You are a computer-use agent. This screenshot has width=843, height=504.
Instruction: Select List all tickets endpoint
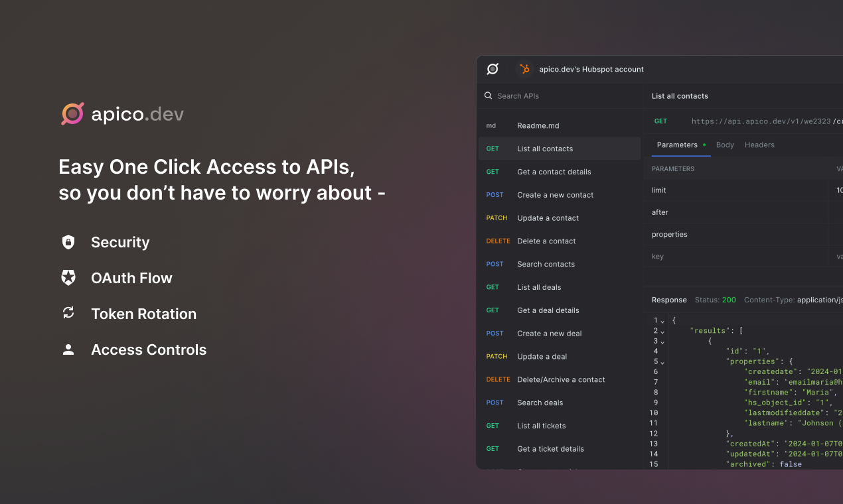(x=560, y=426)
